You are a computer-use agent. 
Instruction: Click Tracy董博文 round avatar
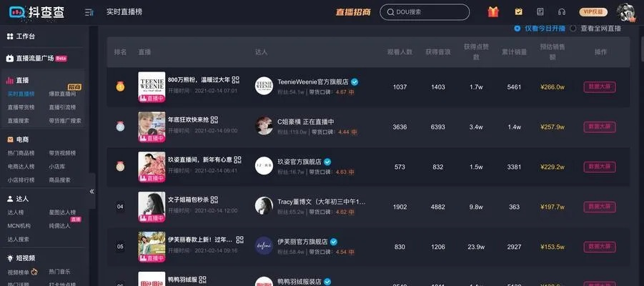pyautogui.click(x=264, y=205)
